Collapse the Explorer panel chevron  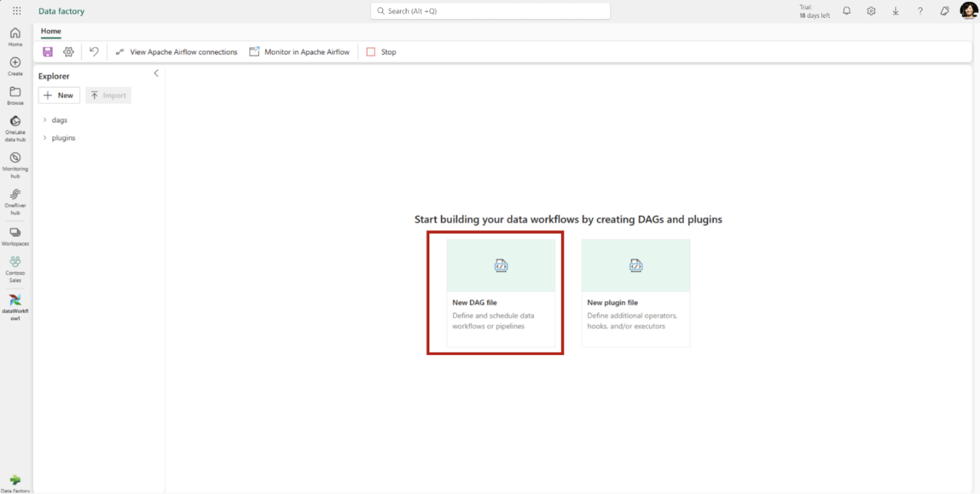coord(156,73)
